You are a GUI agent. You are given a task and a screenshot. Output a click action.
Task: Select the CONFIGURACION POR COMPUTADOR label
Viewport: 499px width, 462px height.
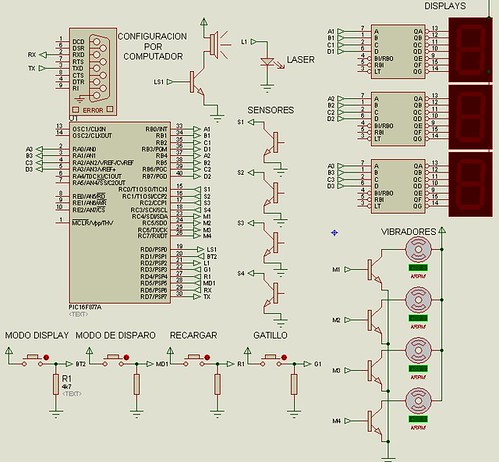click(152, 46)
